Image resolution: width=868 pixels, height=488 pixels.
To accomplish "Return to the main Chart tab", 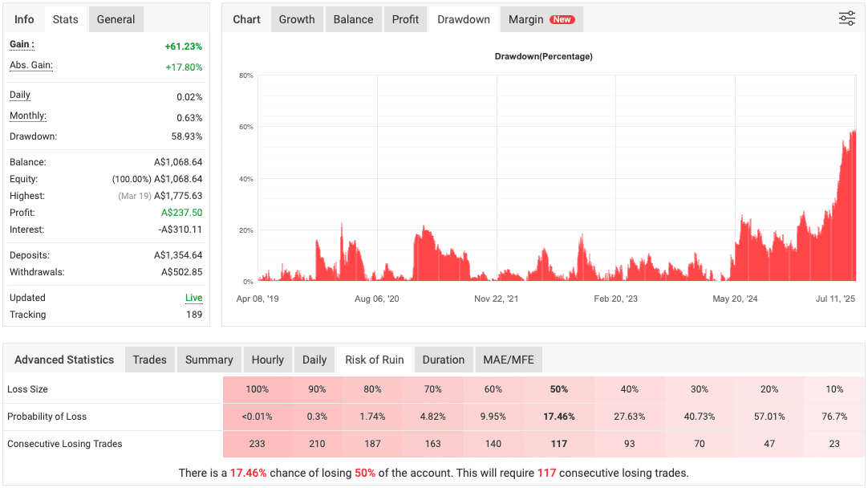I will click(246, 18).
